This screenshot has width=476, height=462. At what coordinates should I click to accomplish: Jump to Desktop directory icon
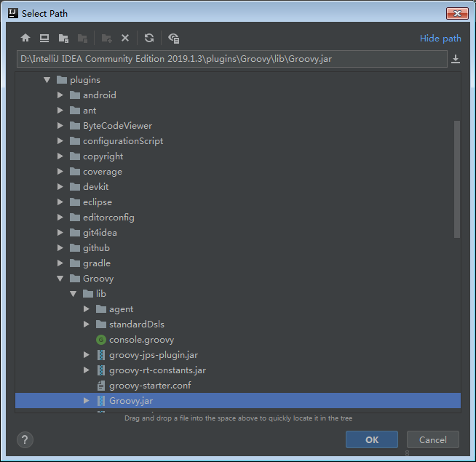click(x=44, y=39)
